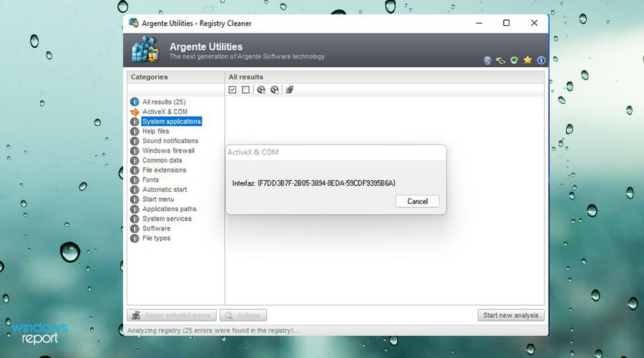This screenshot has height=358, width=644.
Task: Click the green arrows update icon
Action: 500,60
